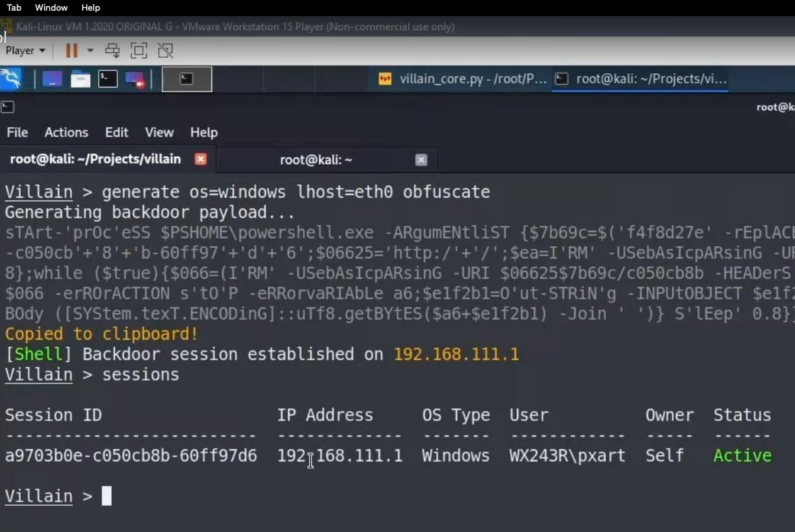
Task: Click the Self owner cell
Action: [664, 455]
